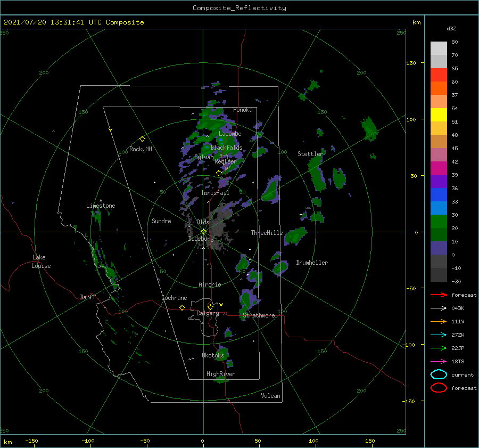Click the yellow diamond marker near Cochrane
This screenshot has width=479, height=448.
(182, 307)
